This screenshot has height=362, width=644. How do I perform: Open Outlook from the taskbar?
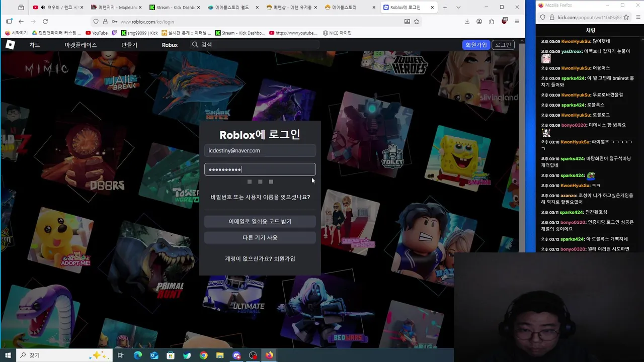(x=154, y=355)
